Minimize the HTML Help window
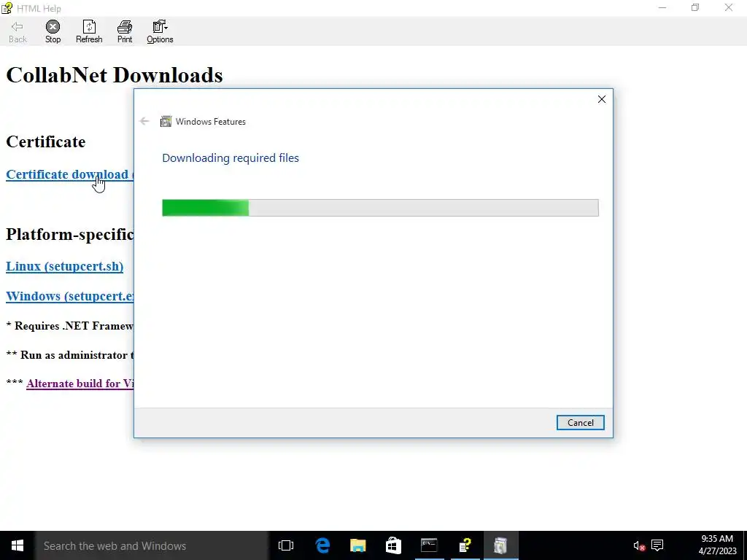This screenshot has height=560, width=747. point(662,7)
